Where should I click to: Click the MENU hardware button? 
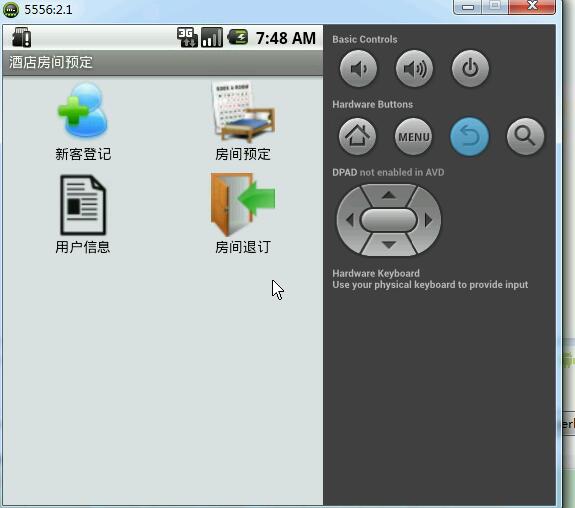pyautogui.click(x=414, y=137)
